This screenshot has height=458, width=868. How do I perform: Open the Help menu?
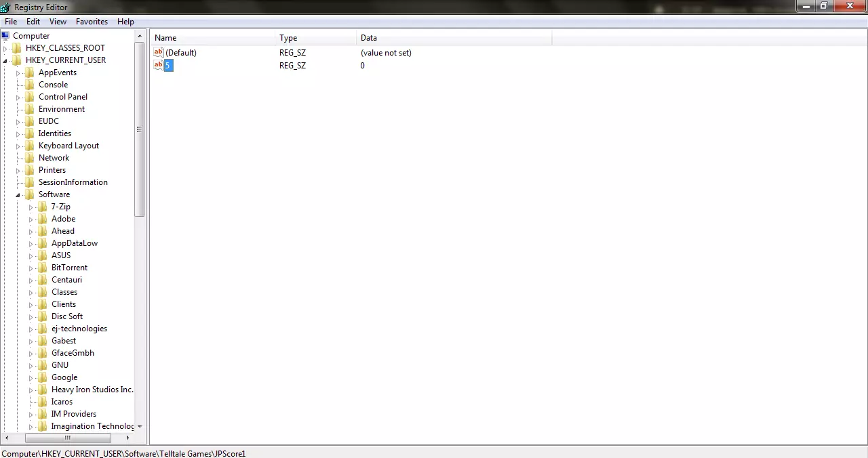coord(125,22)
